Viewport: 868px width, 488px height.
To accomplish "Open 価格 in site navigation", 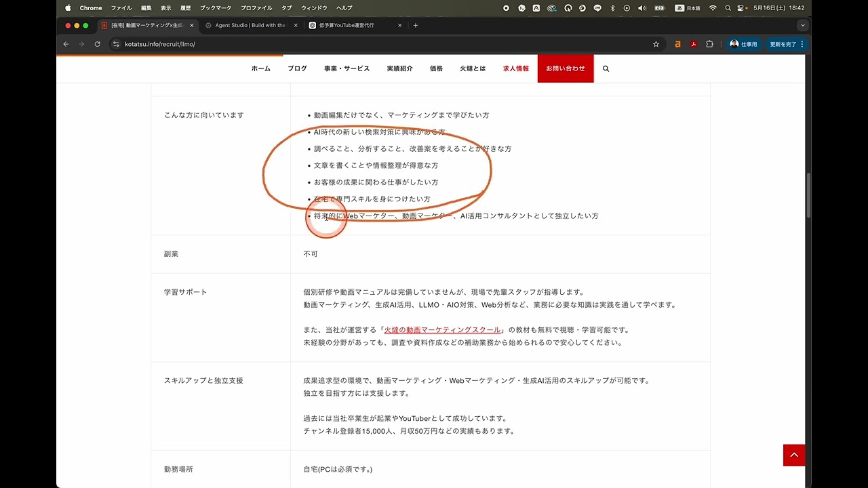I will (437, 68).
